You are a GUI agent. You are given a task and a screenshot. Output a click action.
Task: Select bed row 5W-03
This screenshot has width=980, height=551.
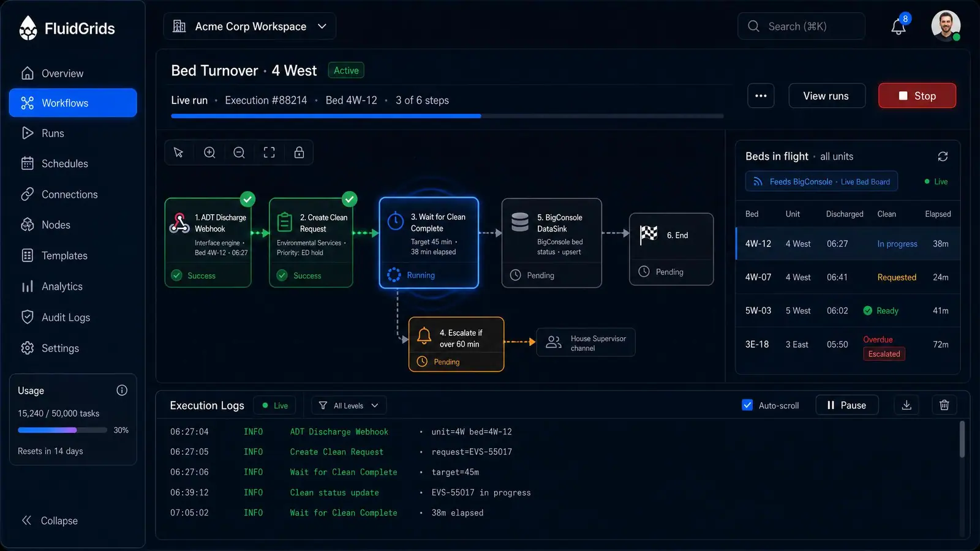point(848,310)
